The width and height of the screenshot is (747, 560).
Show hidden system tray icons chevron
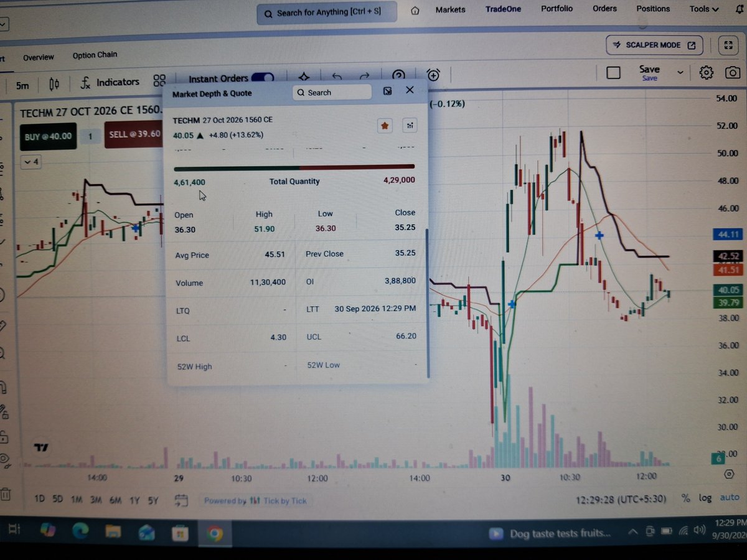tap(632, 532)
